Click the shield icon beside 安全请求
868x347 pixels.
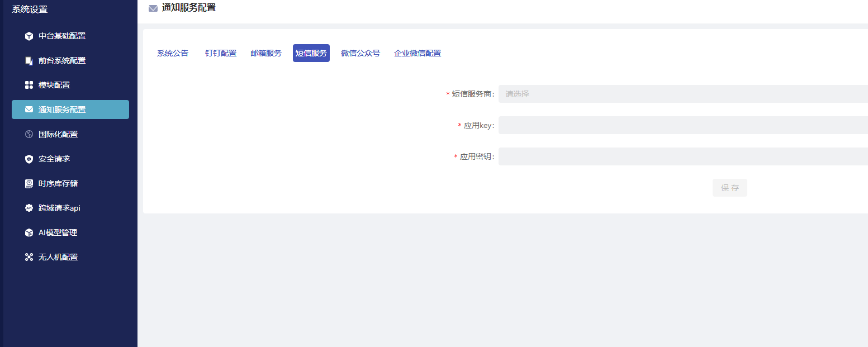click(x=29, y=159)
